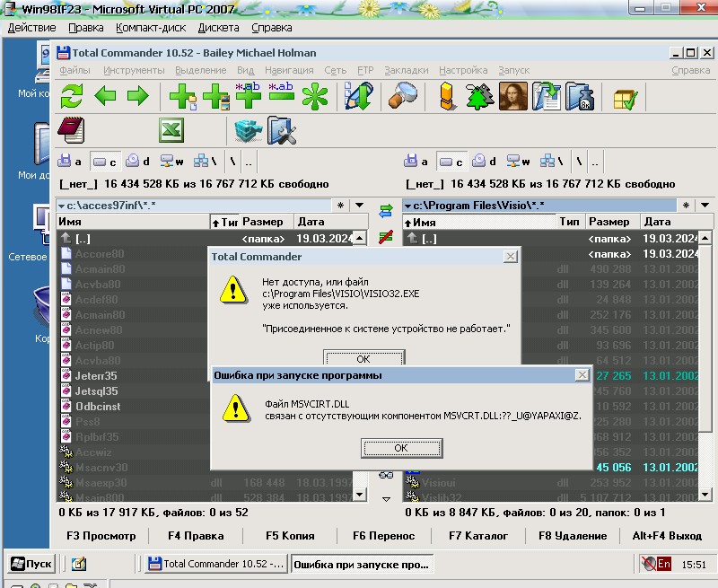Image resolution: width=718 pixels, height=588 pixels.
Task: Open the Пуск start button
Action: click(x=31, y=564)
